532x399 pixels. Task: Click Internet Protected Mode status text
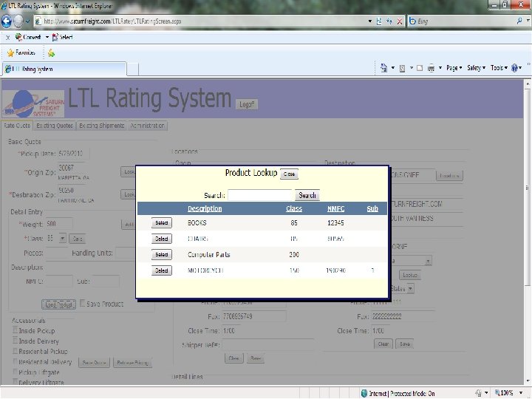(401, 394)
